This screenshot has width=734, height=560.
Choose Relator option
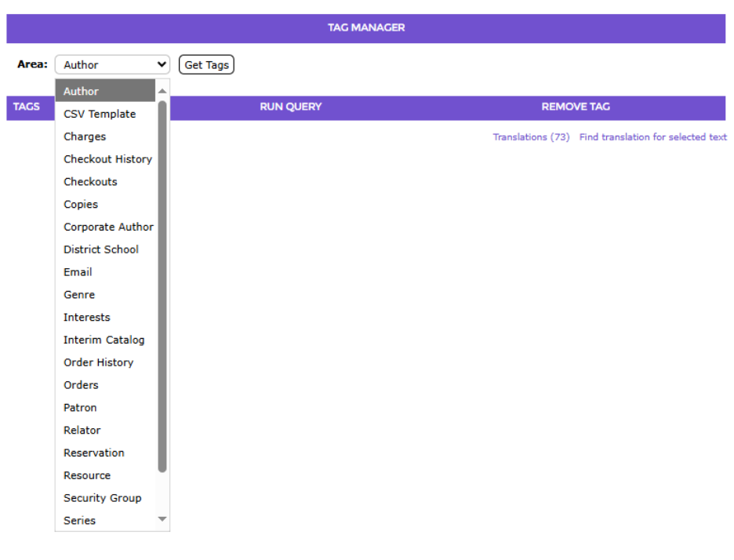coord(105,430)
